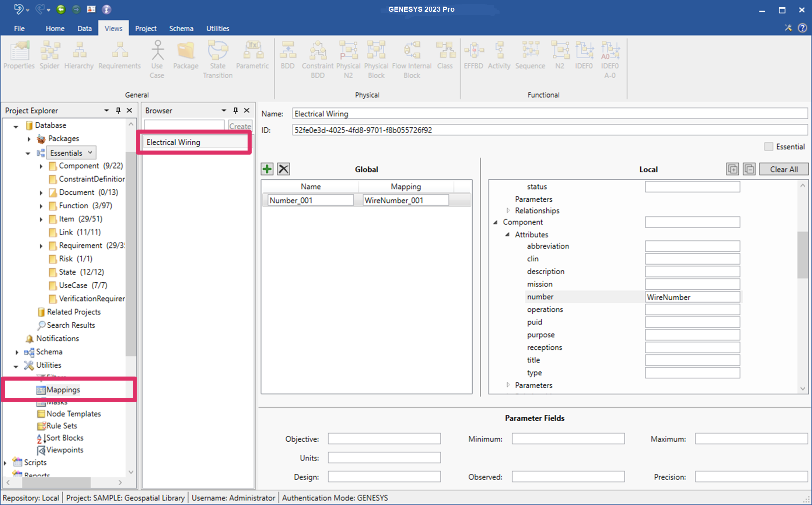Open Node Templates under Utilities

tap(73, 414)
